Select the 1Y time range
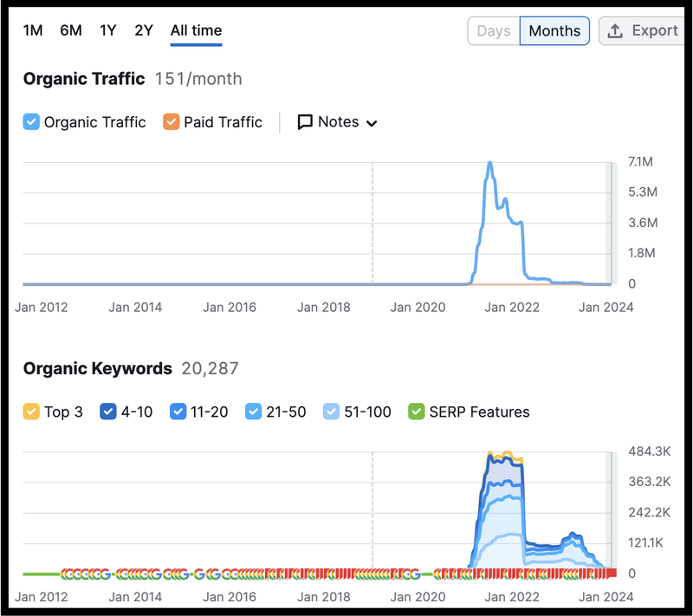 coord(107,30)
